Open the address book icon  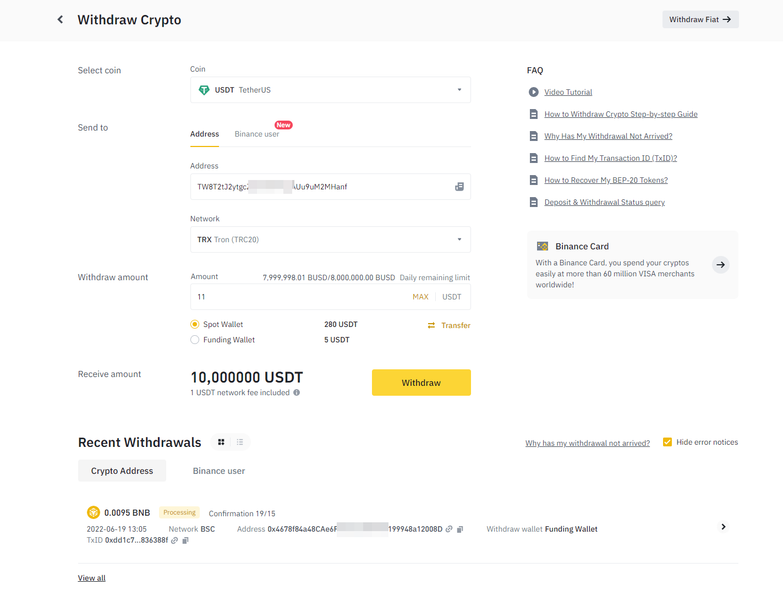point(459,187)
